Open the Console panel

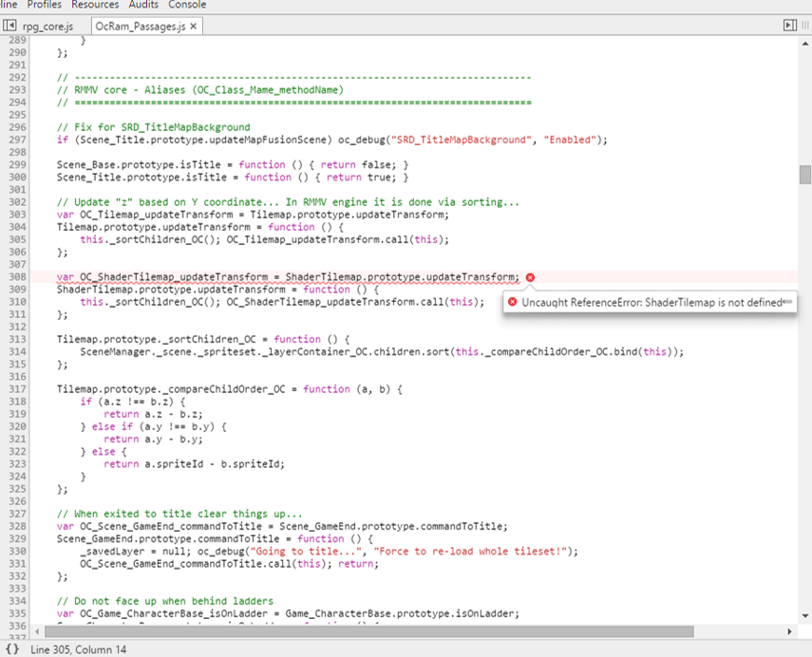click(x=187, y=5)
